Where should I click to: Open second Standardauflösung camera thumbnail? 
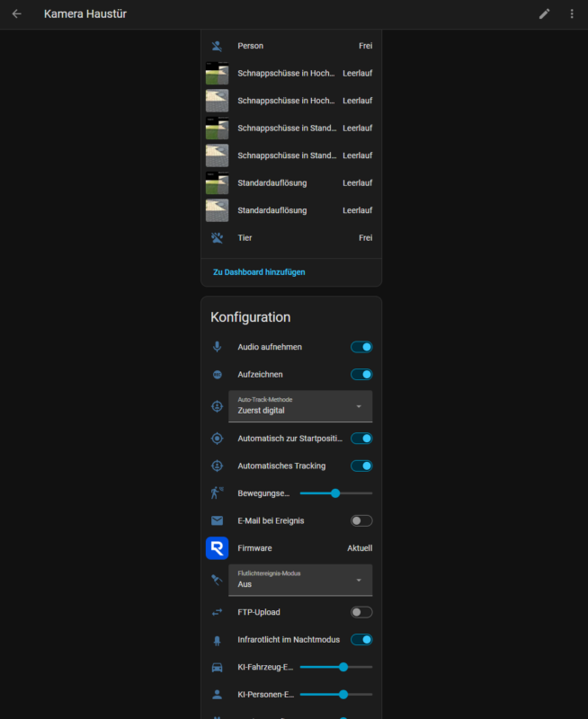217,210
